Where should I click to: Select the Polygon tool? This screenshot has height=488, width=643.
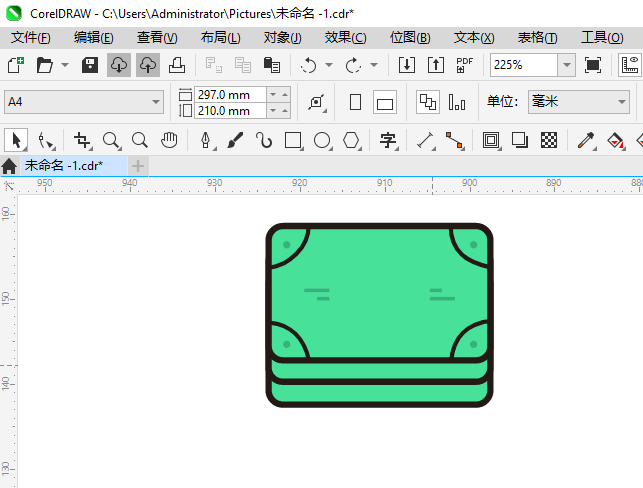(x=351, y=140)
